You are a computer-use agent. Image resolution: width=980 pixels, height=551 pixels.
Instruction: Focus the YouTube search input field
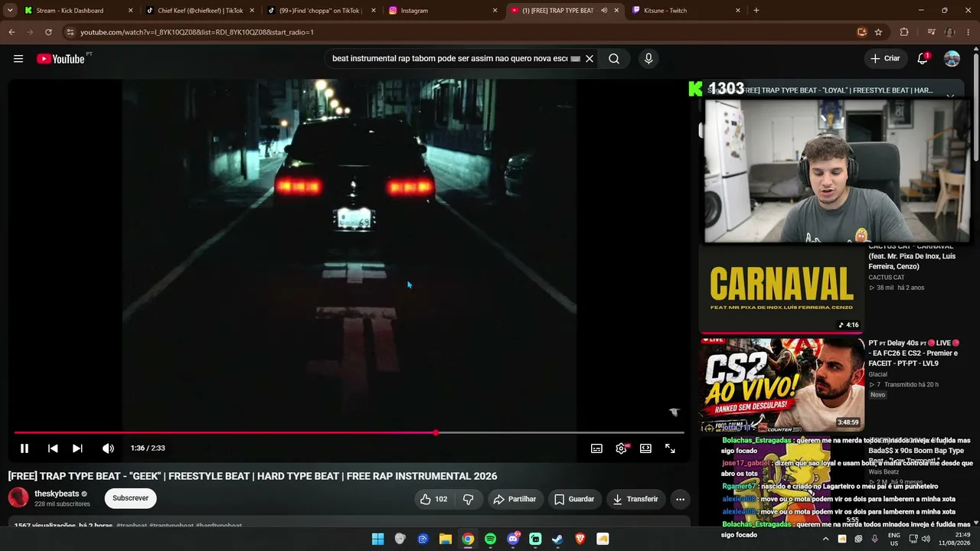pos(449,59)
